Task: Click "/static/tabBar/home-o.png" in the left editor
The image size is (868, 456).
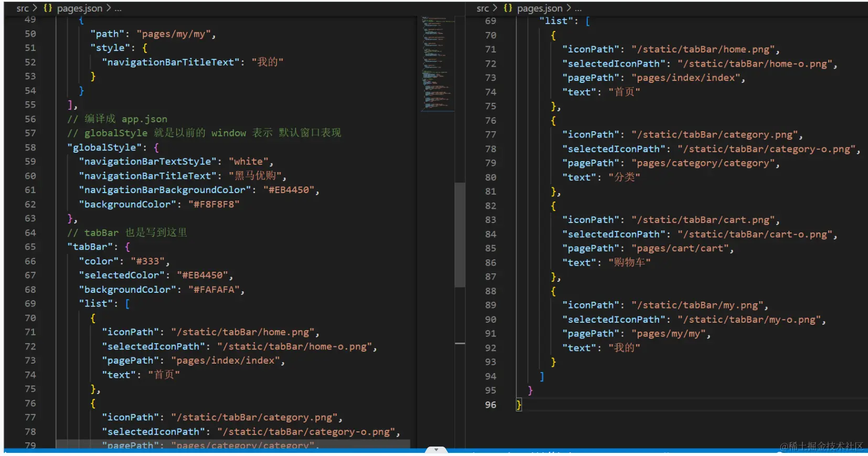Action: pos(295,346)
